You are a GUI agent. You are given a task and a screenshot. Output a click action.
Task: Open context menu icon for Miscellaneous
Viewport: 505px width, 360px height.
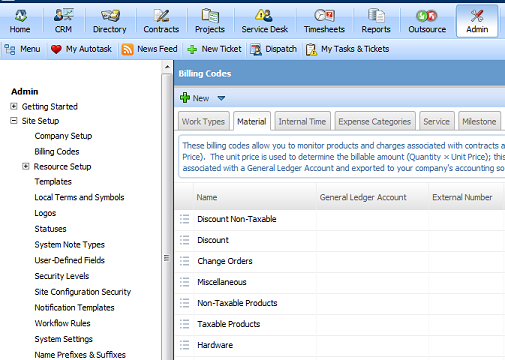185,282
